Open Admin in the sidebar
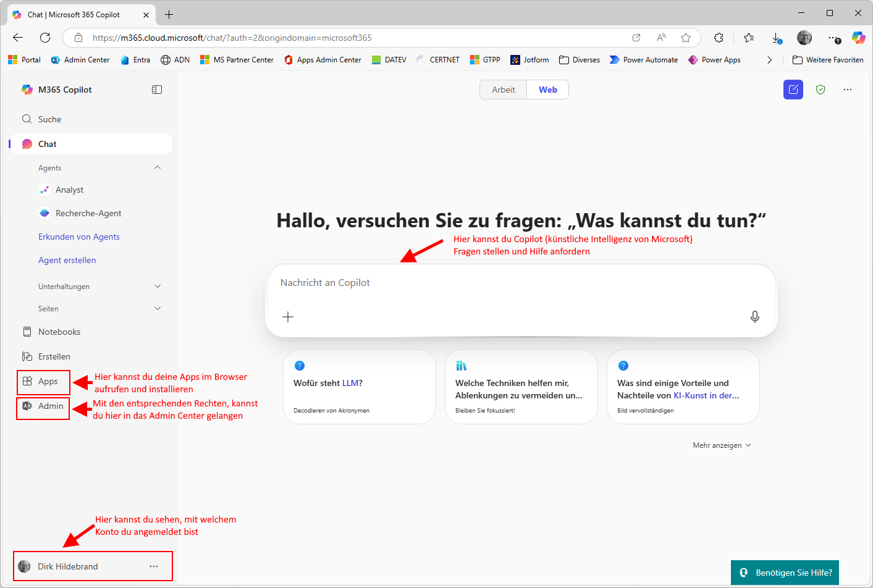The width and height of the screenshot is (873, 588). click(49, 406)
